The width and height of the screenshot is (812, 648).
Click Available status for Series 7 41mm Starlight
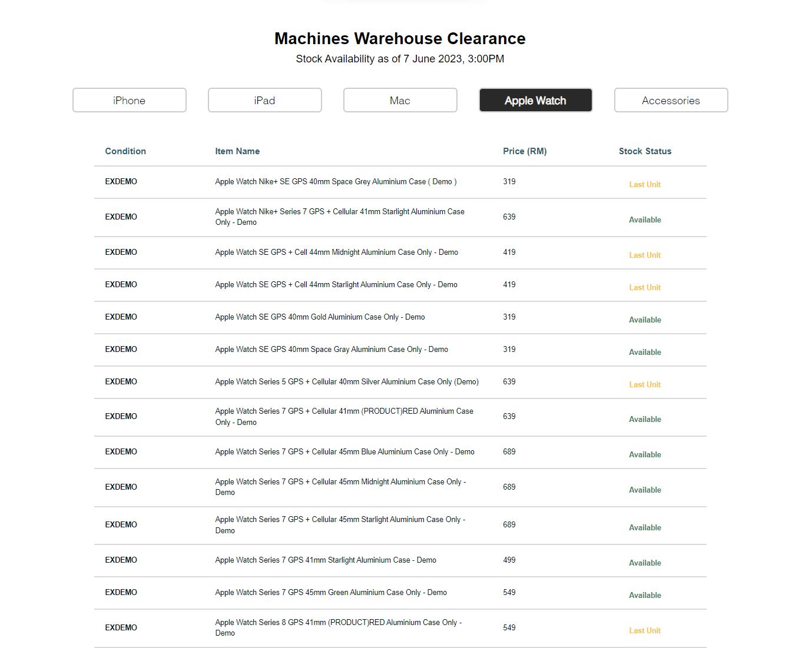coord(645,563)
